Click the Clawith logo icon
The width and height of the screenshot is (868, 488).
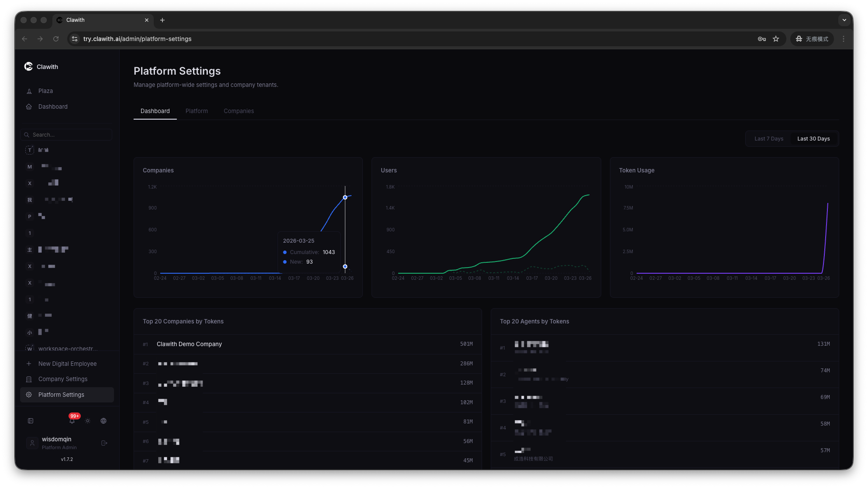(x=29, y=66)
